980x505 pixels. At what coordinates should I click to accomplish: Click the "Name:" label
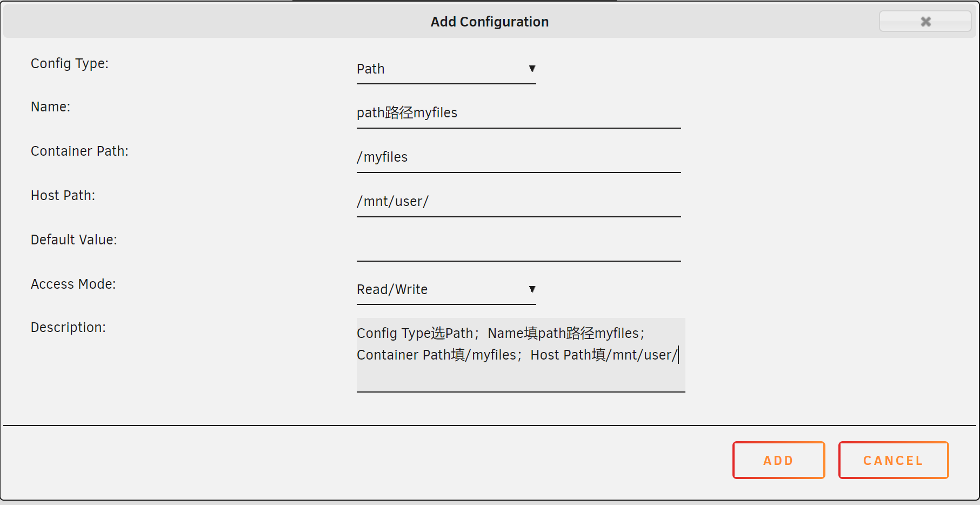pos(50,107)
